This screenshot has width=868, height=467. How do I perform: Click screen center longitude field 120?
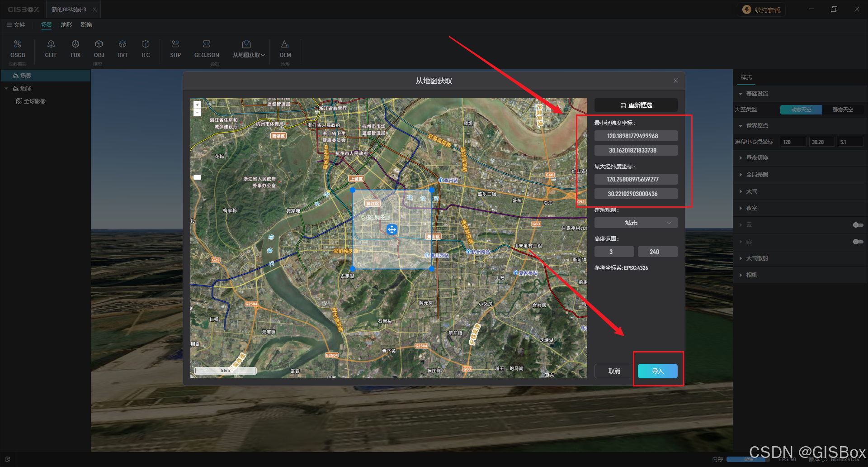pos(794,142)
